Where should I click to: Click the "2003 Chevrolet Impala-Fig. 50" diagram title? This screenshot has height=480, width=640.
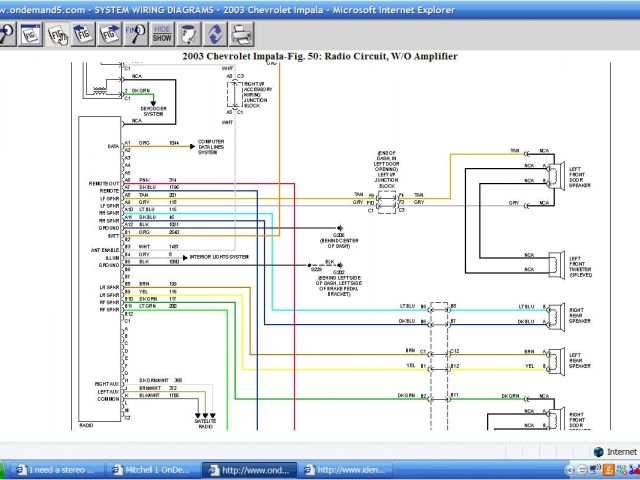click(320, 57)
